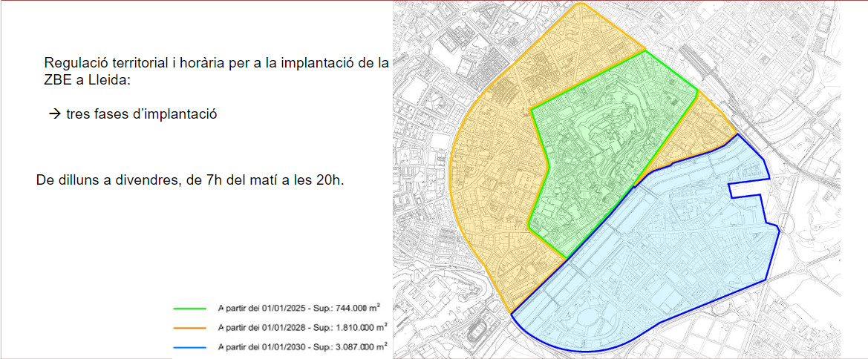Screen dimensions: 868x359
Task: Click the 'De dilluns a divendres' schedule text
Action: click(189, 181)
